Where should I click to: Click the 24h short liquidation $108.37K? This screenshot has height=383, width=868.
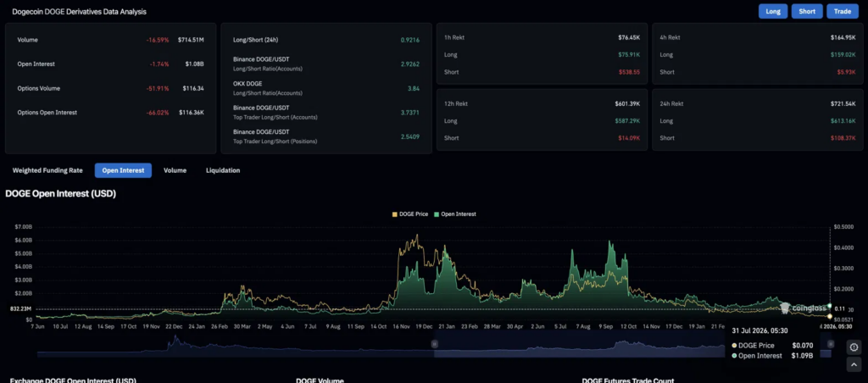[843, 138]
